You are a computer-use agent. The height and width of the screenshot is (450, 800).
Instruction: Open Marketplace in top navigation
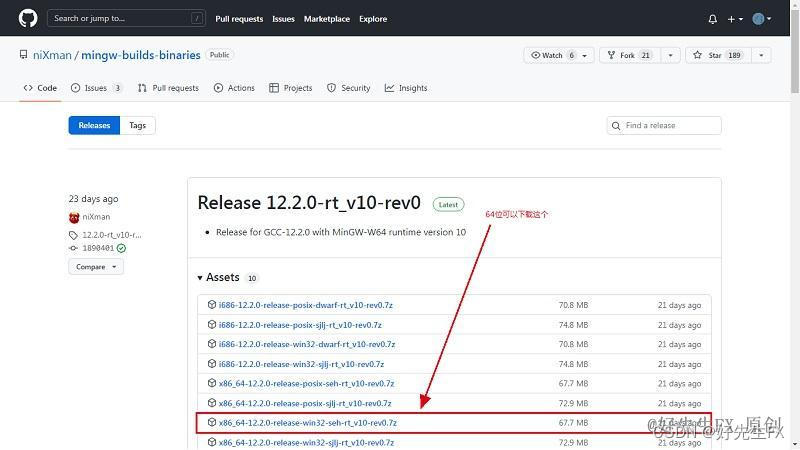pyautogui.click(x=327, y=19)
